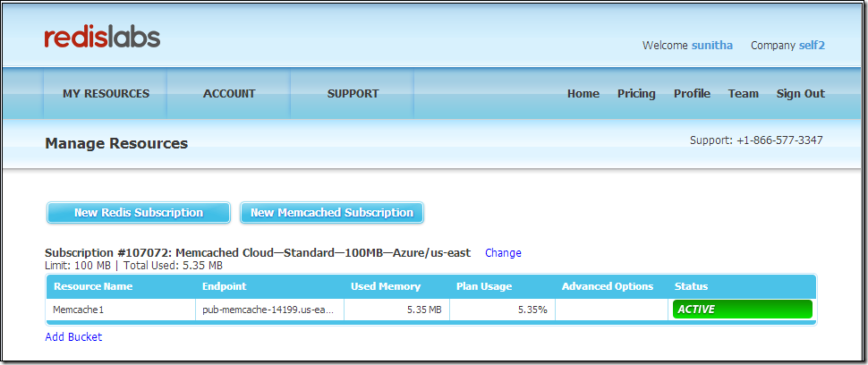Click the New Memcached Subscription button
The width and height of the screenshot is (868, 365).
(332, 212)
